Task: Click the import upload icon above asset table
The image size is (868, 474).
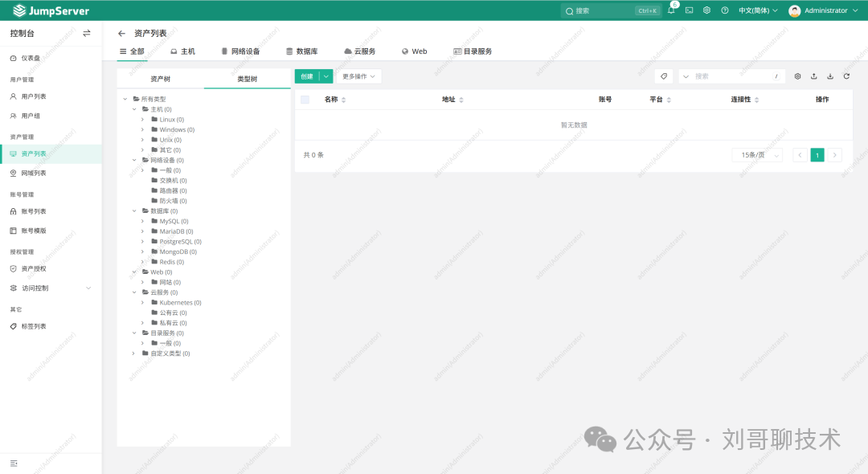Action: click(x=813, y=76)
